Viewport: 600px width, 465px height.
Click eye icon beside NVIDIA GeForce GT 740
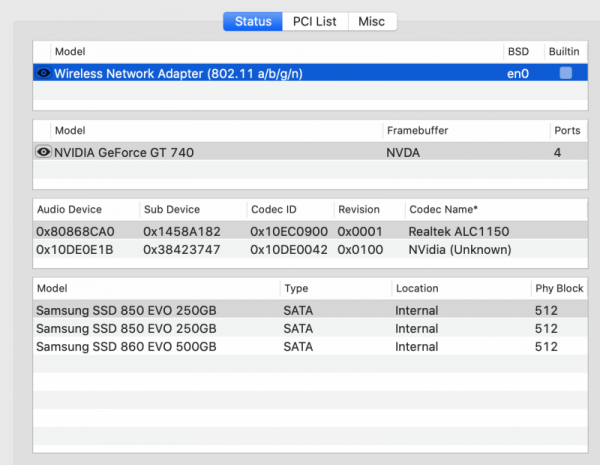[43, 152]
